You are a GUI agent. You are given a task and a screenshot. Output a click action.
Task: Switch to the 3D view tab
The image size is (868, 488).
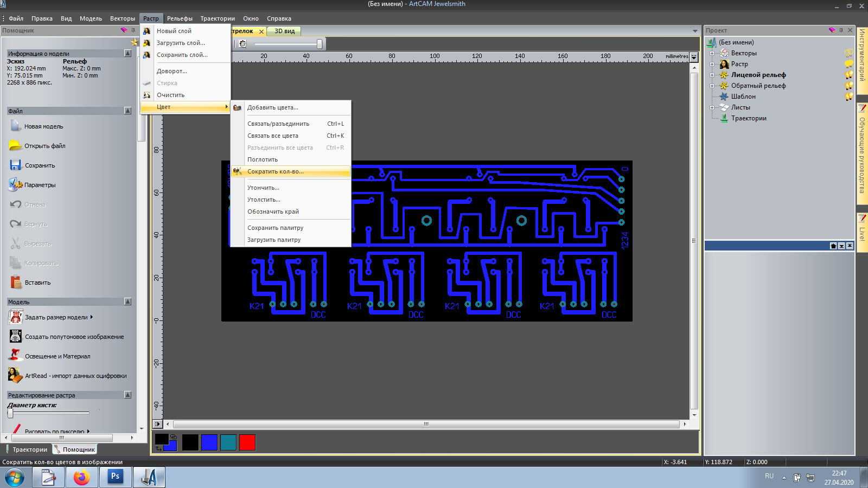(284, 31)
